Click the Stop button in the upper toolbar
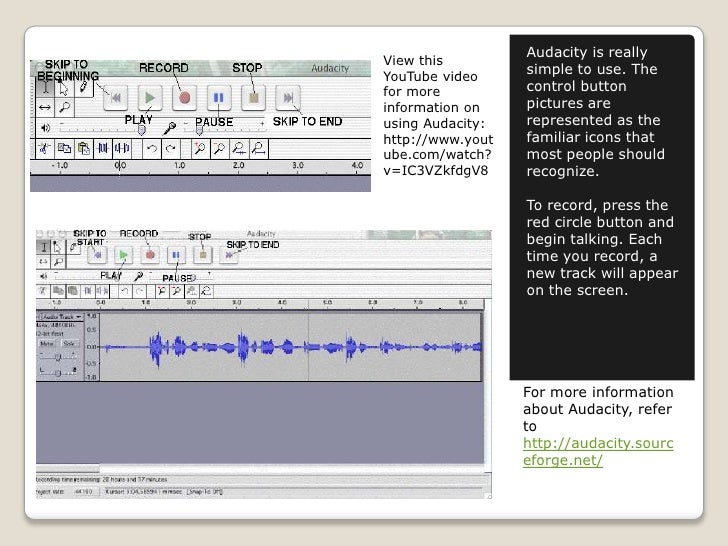Screen dimensions: 728x546 click(254, 98)
